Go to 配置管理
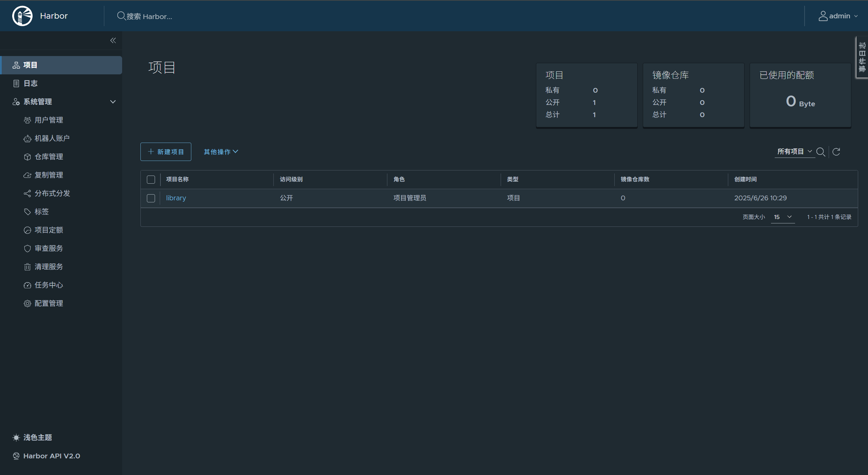This screenshot has height=475, width=868. pos(49,303)
